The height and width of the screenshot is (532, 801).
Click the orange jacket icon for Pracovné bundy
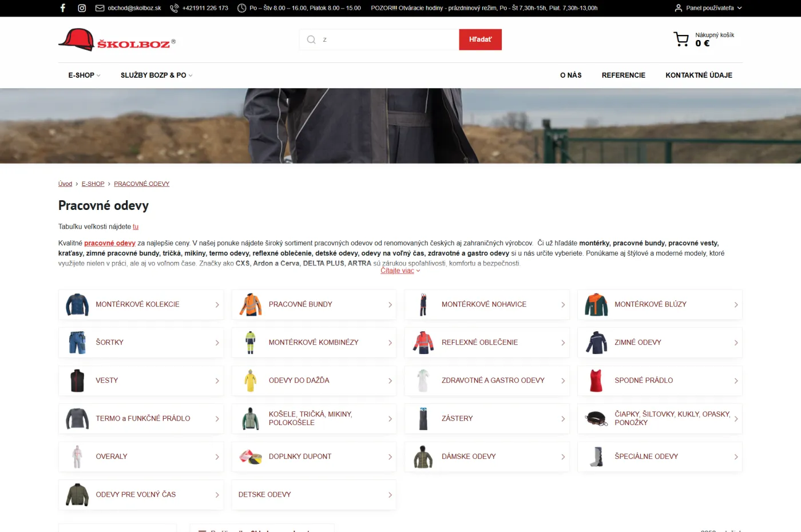[x=250, y=304]
